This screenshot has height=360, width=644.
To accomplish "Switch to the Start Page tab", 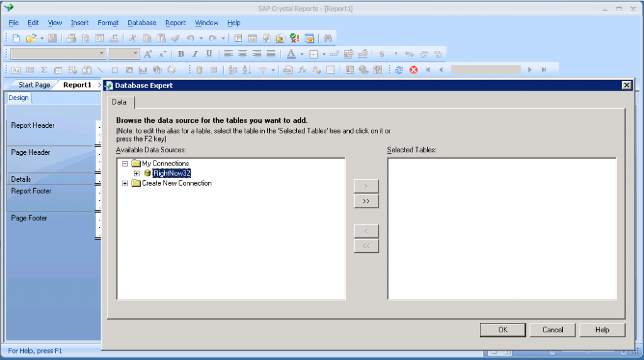I will [x=34, y=85].
